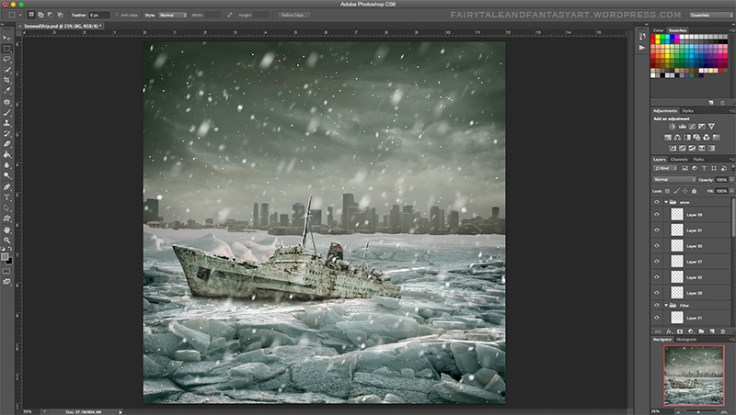736x415 pixels.
Task: Add a Brightness/Contrast adjustment
Action: [x=672, y=126]
